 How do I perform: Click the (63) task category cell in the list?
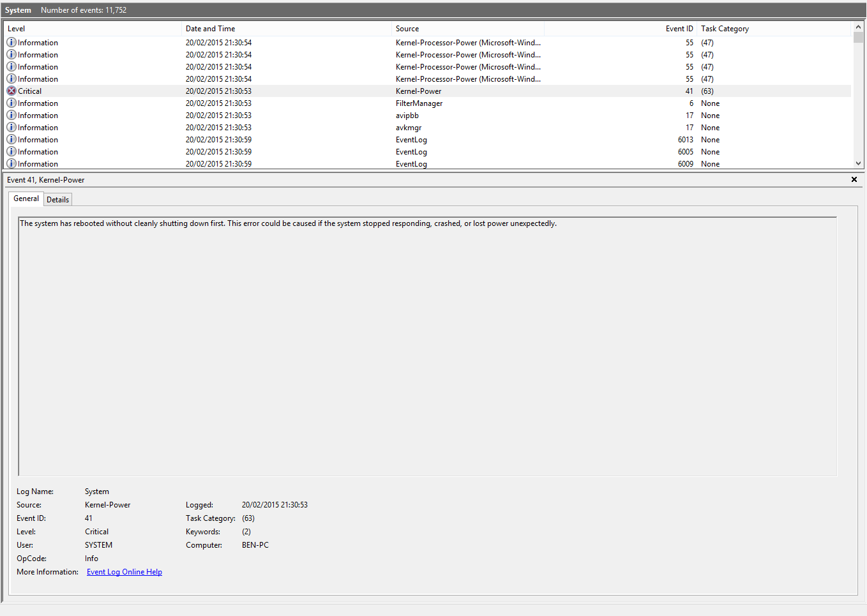(x=707, y=91)
